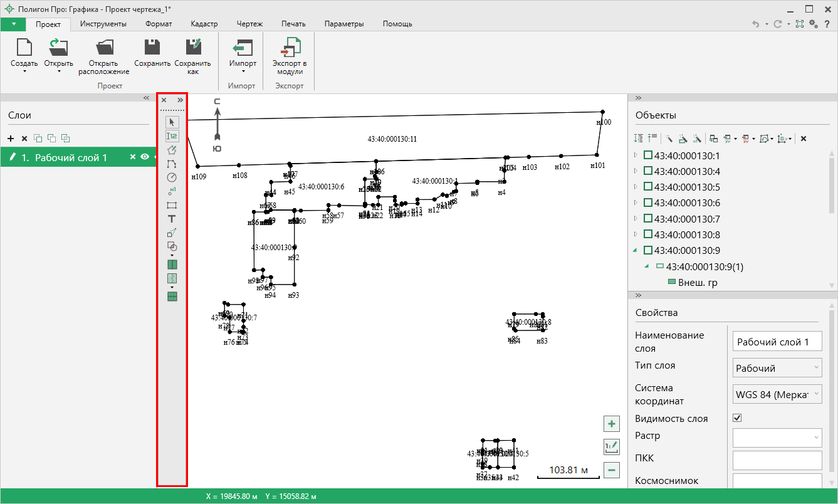Select the rectangle drawing tool
838x504 pixels.
172,205
